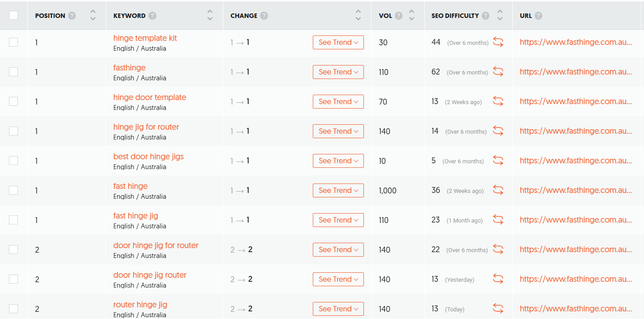Toggle the select-all checkbox in header
The width and height of the screenshot is (644, 319).
point(13,15)
